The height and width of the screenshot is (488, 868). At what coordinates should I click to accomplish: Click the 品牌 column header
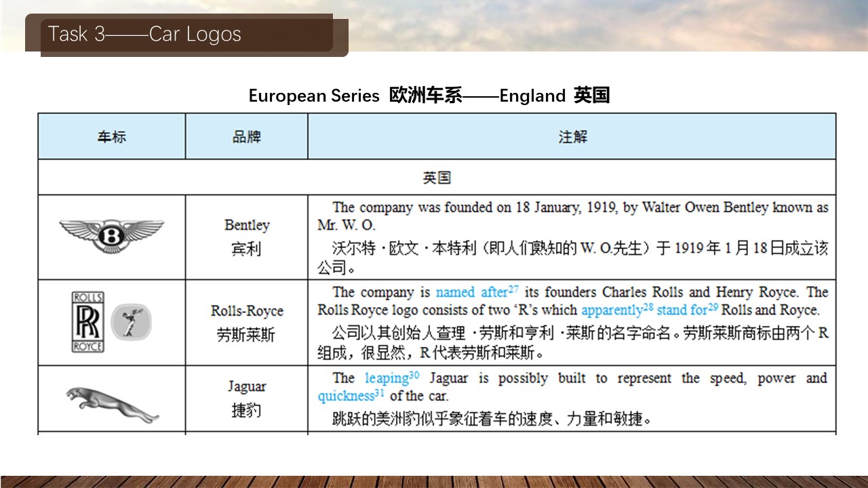click(x=246, y=137)
